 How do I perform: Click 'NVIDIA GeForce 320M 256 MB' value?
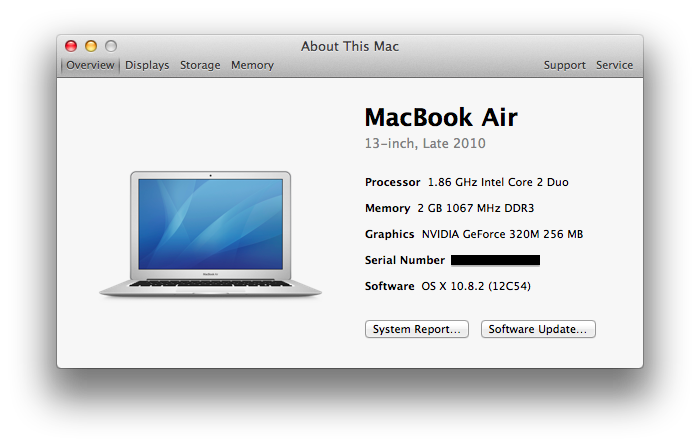pos(502,234)
